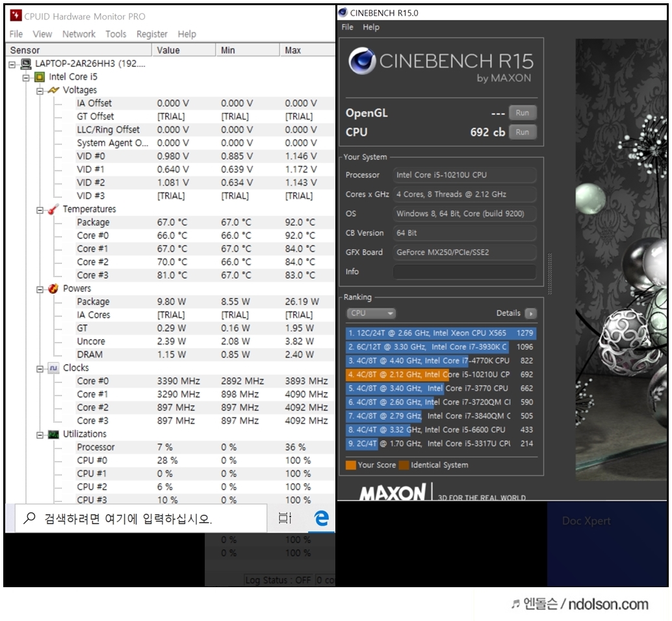The width and height of the screenshot is (672, 621).
Task: Click the Temperatures thermometer icon
Action: [x=53, y=209]
